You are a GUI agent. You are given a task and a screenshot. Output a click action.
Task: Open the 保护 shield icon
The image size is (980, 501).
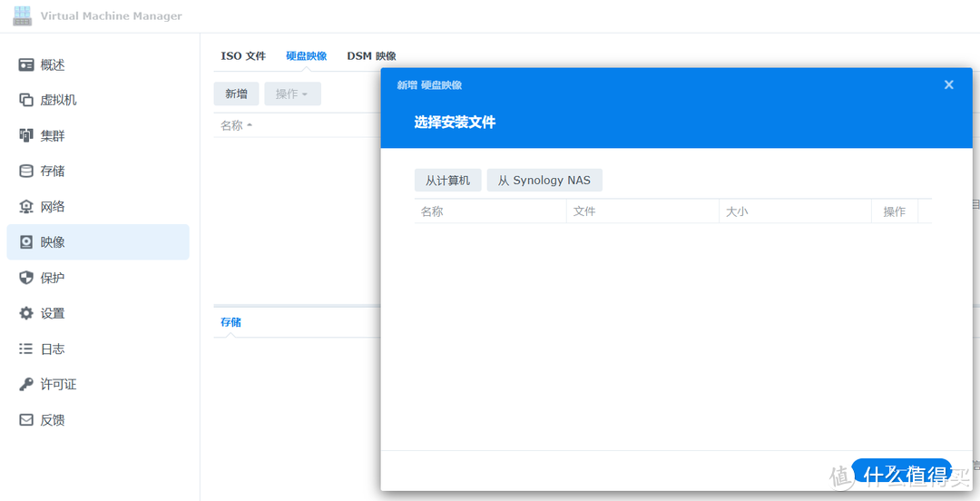pos(26,278)
